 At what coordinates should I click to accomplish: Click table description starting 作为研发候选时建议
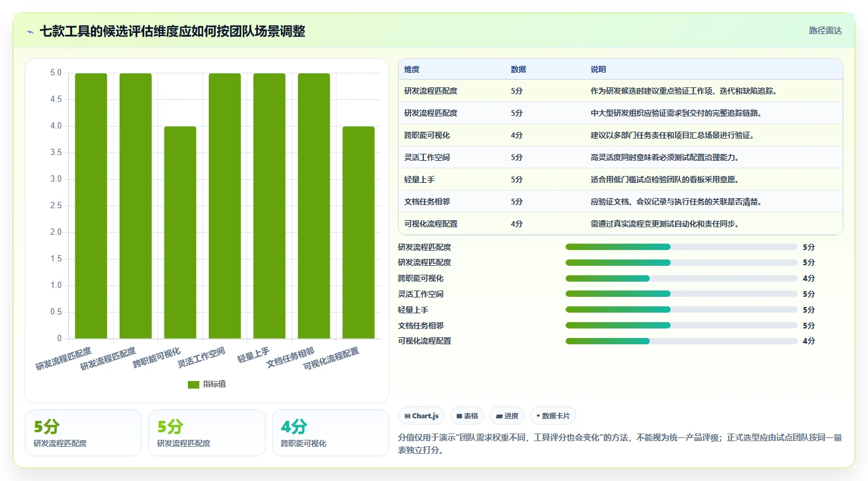[x=683, y=91]
